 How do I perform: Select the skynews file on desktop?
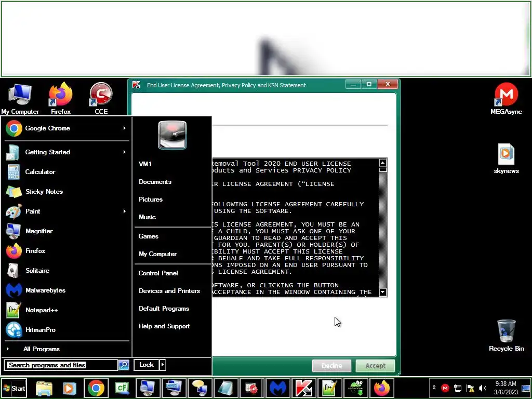point(506,158)
